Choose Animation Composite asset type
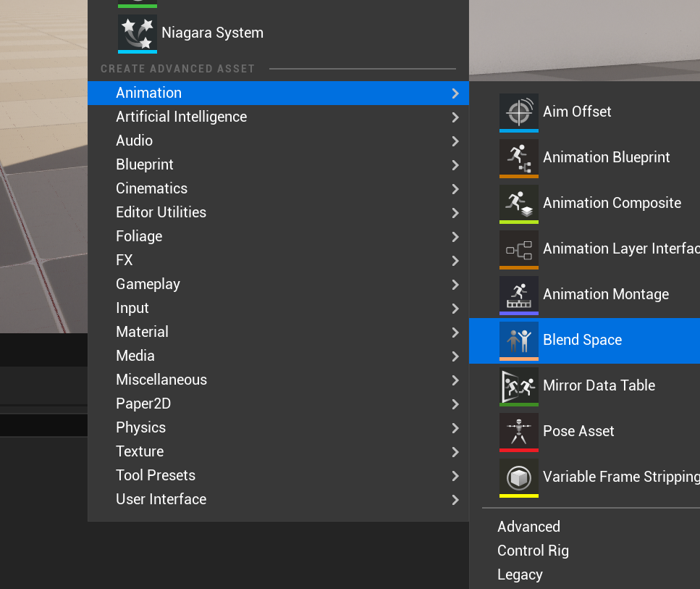 [584, 204]
